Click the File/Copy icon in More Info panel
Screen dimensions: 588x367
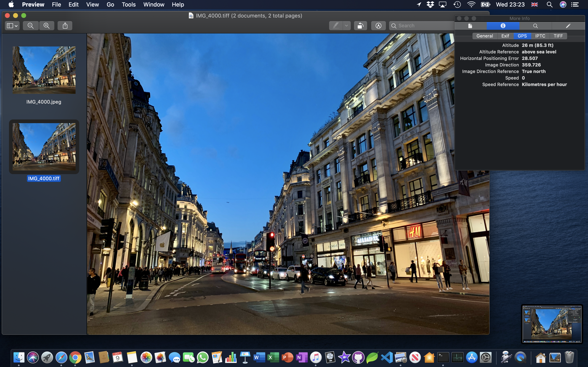[x=471, y=26]
